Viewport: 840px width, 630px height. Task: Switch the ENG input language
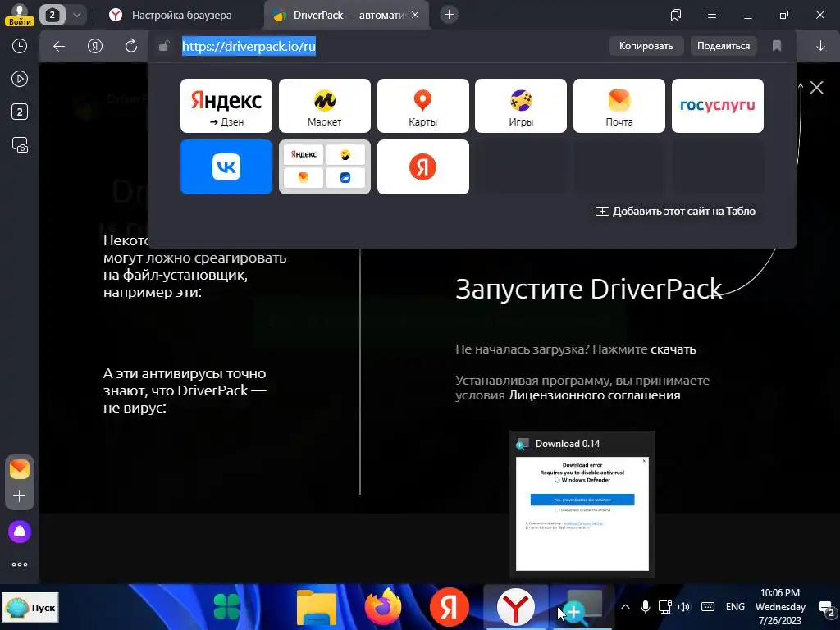tap(735, 607)
